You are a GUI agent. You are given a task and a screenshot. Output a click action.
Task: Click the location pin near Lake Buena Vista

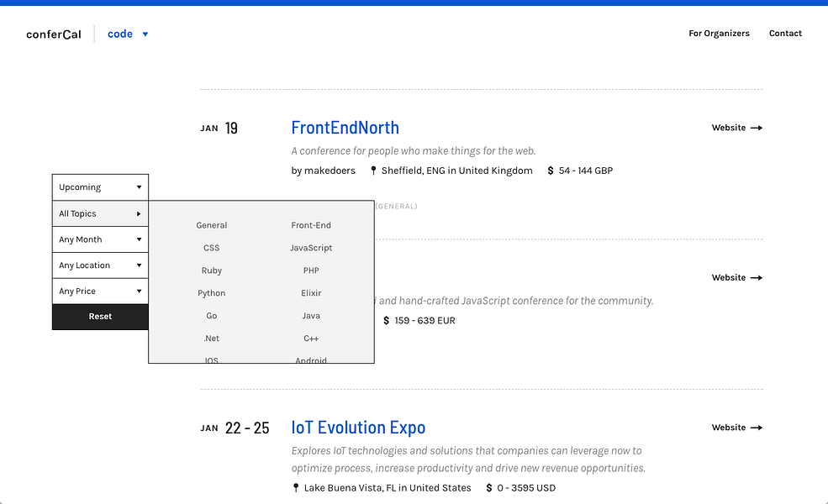click(x=296, y=488)
